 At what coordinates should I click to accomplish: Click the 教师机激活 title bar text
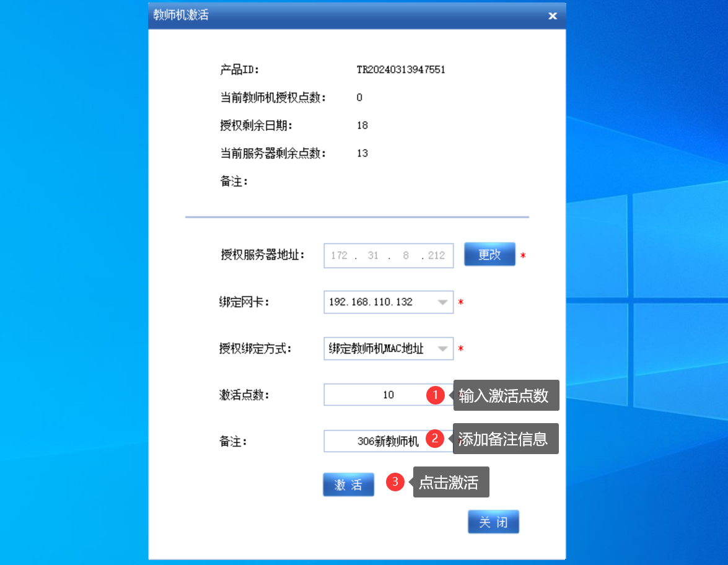(x=181, y=15)
